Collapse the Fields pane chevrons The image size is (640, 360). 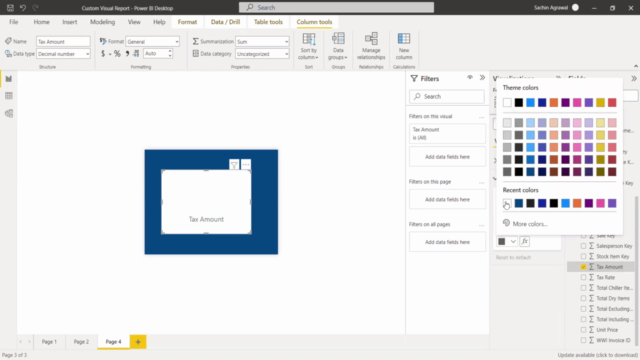pos(634,78)
